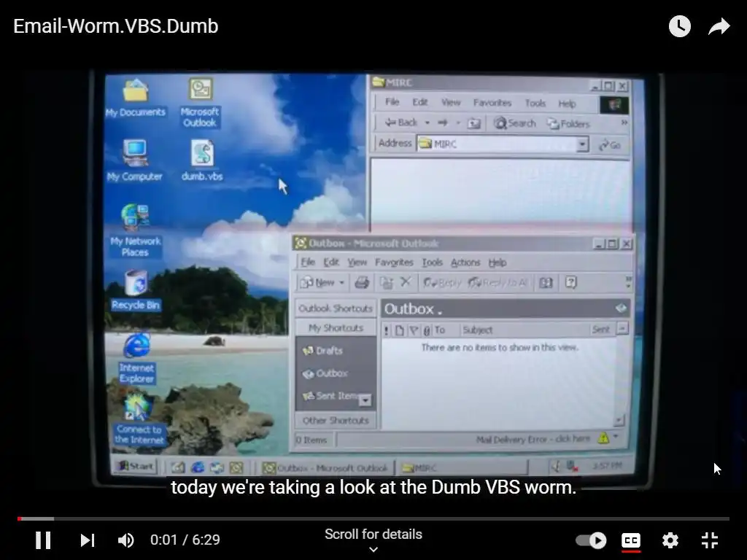
Task: Click the Mail Delivery Error warning icon
Action: point(603,437)
